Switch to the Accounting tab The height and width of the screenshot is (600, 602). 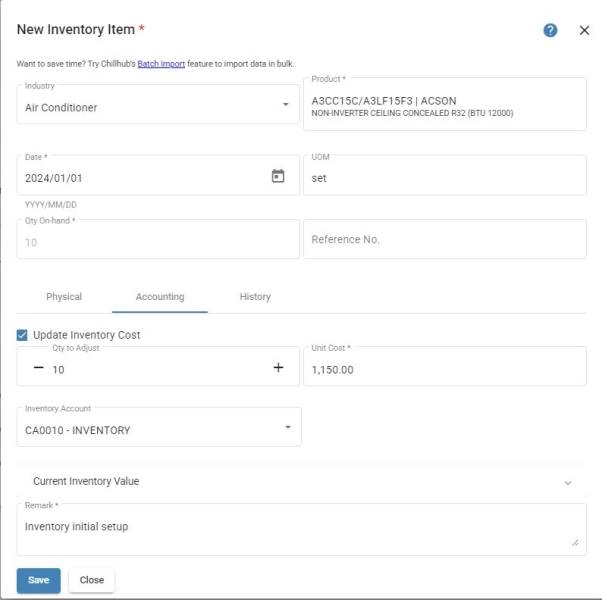click(160, 297)
